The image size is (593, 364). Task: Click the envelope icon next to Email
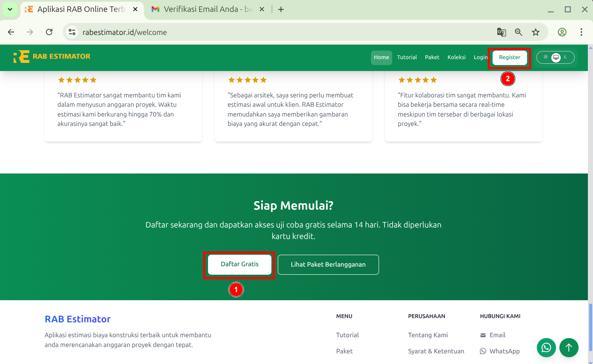(x=483, y=335)
